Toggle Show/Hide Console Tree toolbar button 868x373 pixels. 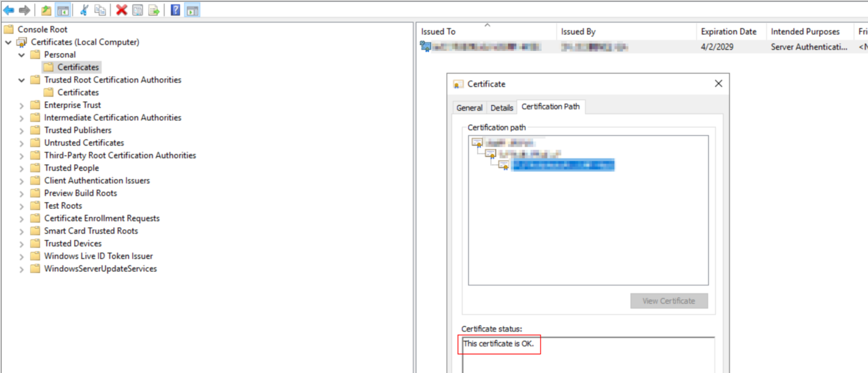pos(63,10)
